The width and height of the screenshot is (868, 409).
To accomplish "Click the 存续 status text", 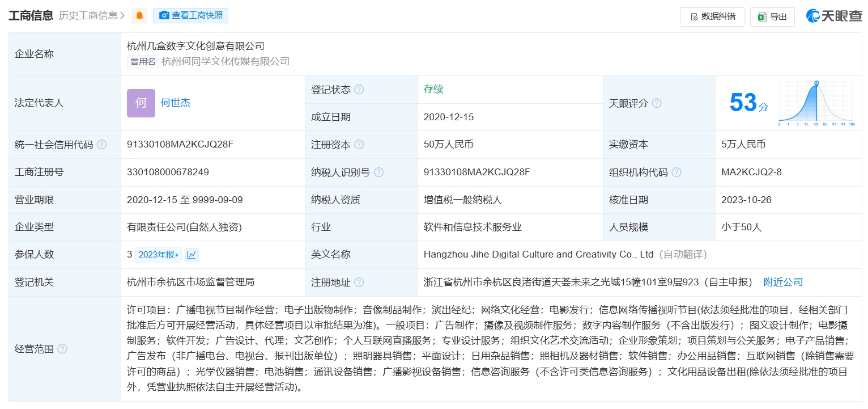I will click(433, 89).
